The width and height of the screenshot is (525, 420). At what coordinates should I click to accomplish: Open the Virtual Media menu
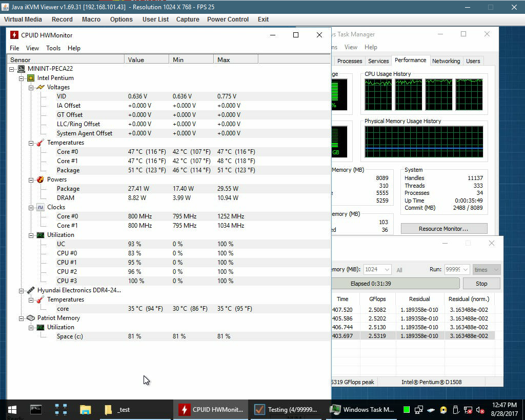tap(23, 19)
